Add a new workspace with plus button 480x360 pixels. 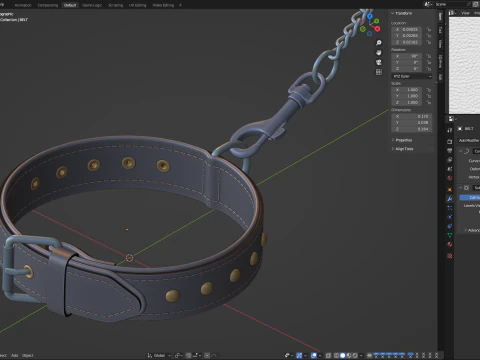tap(180, 5)
